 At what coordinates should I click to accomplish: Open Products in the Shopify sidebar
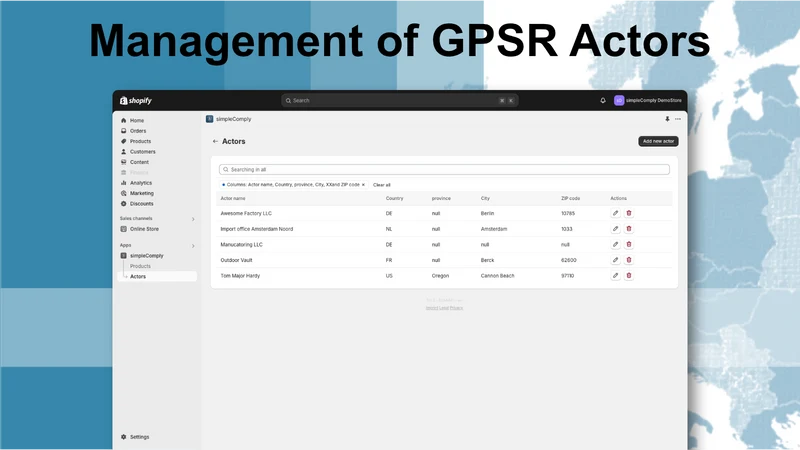(140, 141)
